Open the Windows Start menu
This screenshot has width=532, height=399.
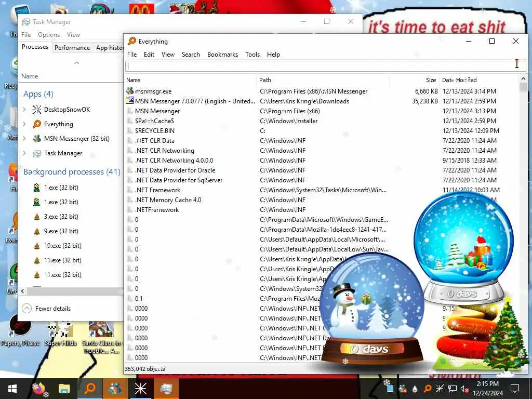(x=12, y=389)
